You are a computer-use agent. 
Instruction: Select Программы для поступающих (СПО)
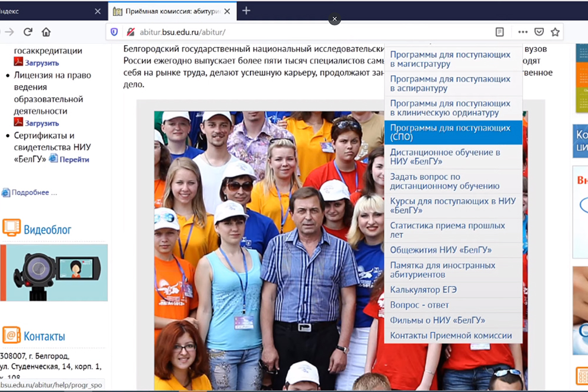pos(453,132)
